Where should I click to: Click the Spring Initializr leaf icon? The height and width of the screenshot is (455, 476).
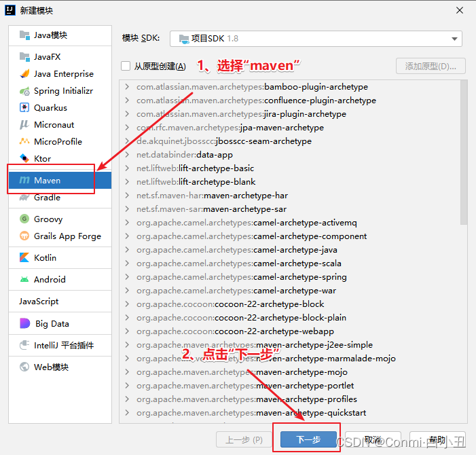click(24, 91)
